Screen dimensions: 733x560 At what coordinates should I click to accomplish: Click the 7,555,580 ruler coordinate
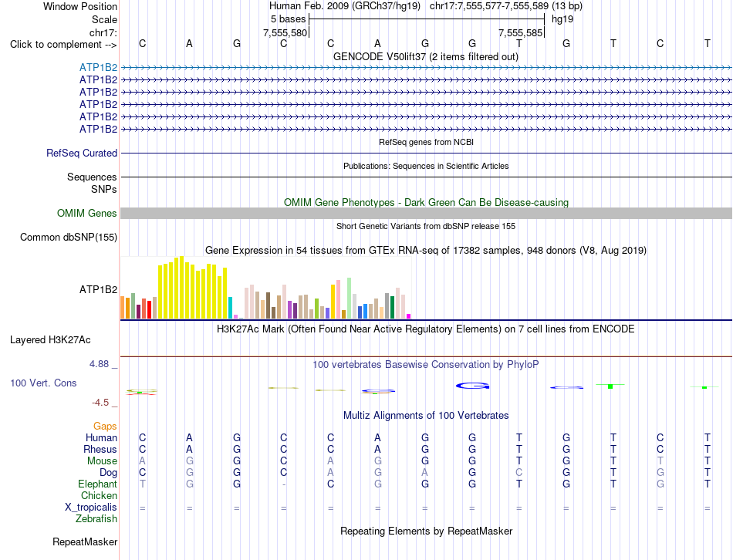(x=285, y=32)
